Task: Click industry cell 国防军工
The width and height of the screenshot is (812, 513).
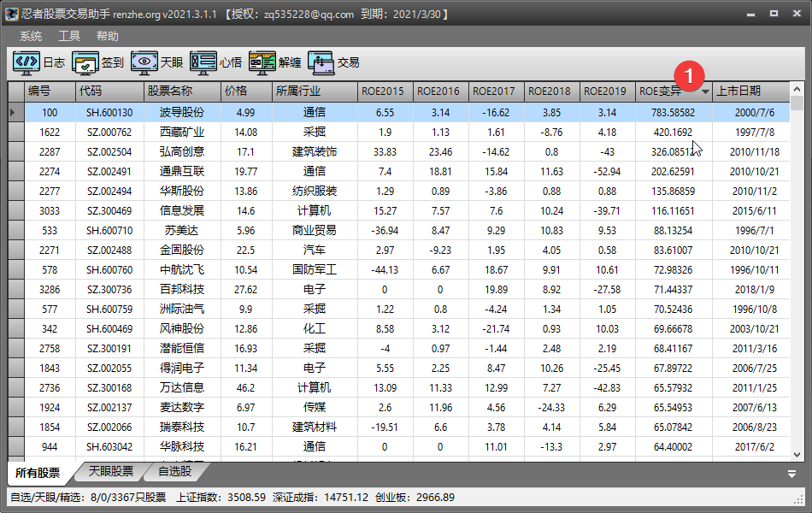Action: point(315,270)
